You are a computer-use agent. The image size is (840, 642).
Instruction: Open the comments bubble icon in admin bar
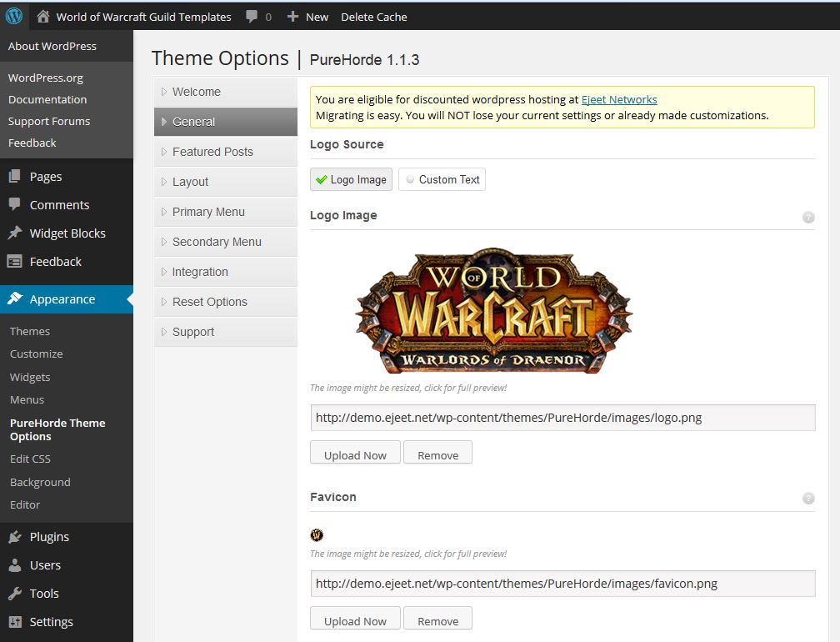coord(252,17)
